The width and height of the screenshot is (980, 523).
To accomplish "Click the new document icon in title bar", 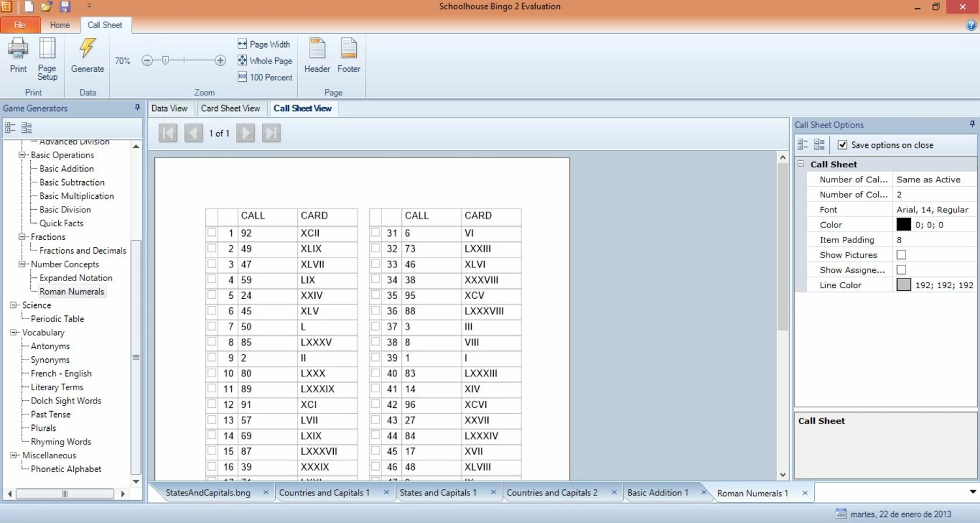I will pyautogui.click(x=29, y=7).
